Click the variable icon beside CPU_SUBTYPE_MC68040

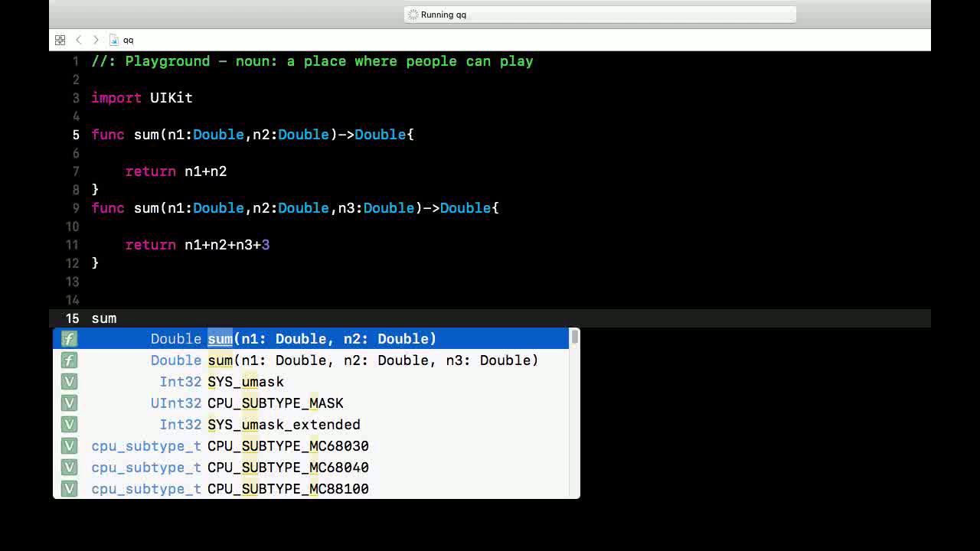pos(69,468)
